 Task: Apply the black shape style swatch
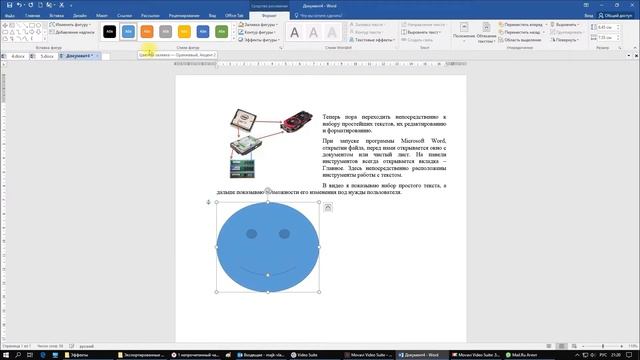(x=109, y=31)
